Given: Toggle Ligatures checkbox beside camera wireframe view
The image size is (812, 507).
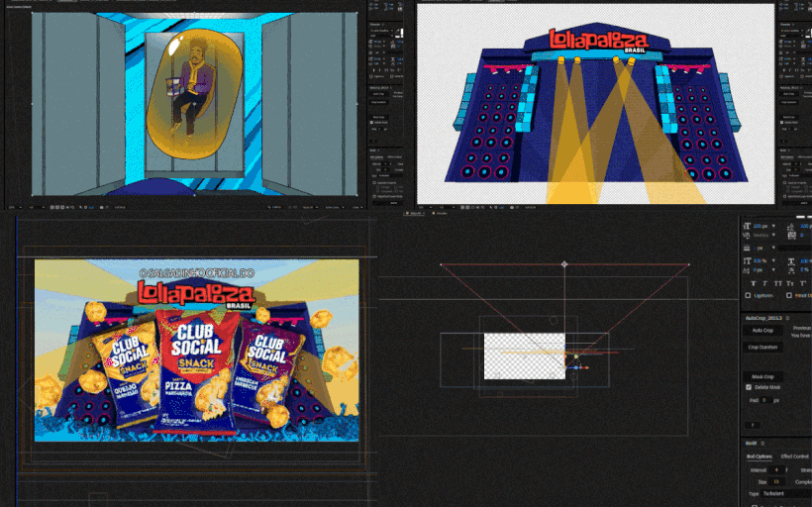Looking at the screenshot, I should pos(748,295).
